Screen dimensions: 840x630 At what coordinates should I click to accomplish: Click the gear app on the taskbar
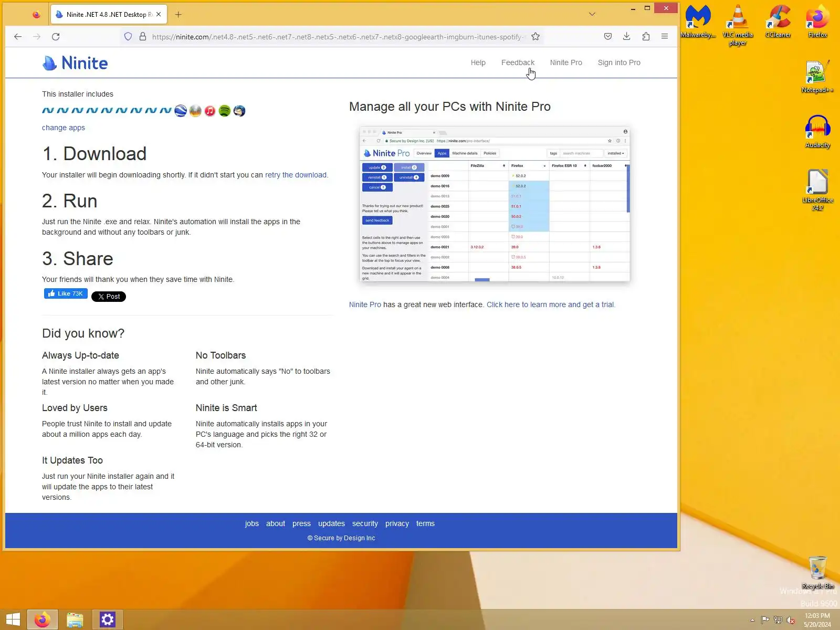coord(108,619)
